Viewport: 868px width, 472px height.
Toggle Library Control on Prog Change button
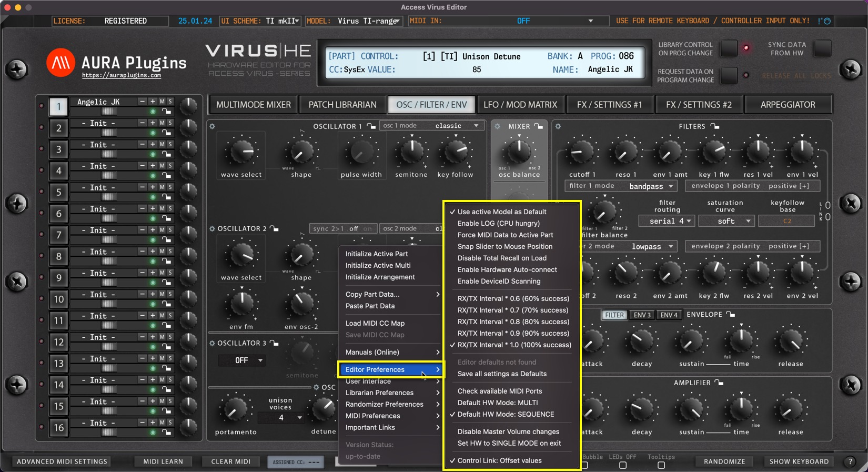tap(729, 48)
